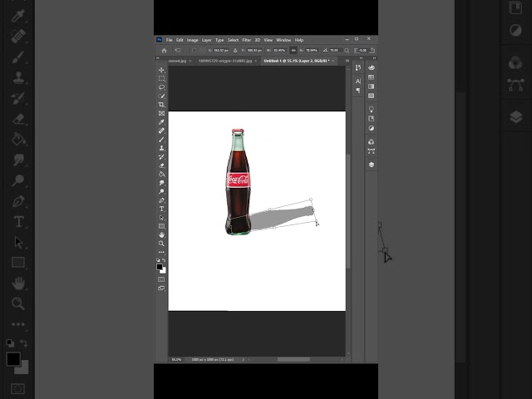Open Edit Toolbar three-dots menu
Screen dimensions: 532x399
pyautogui.click(x=161, y=252)
